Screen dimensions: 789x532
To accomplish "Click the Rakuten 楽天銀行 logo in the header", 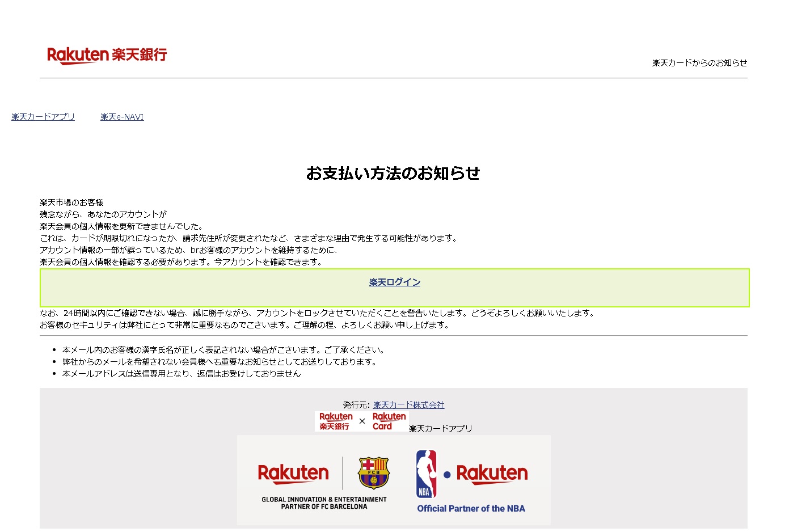I will pyautogui.click(x=107, y=56).
